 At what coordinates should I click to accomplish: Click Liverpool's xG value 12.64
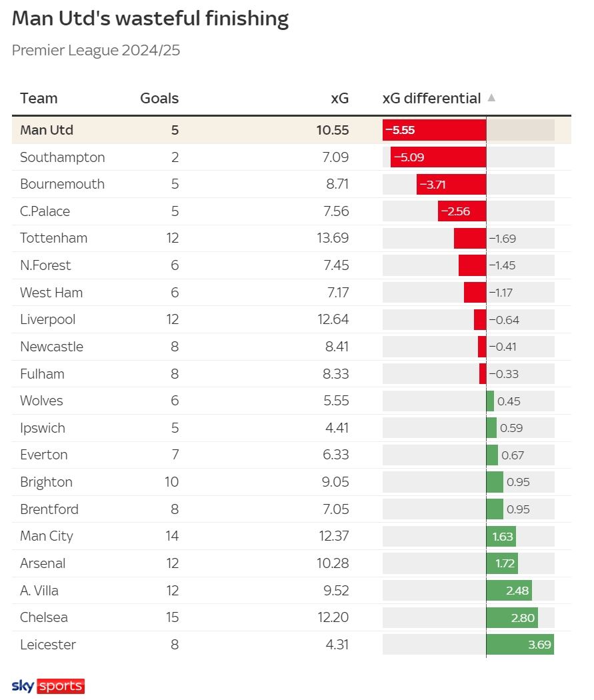(333, 319)
